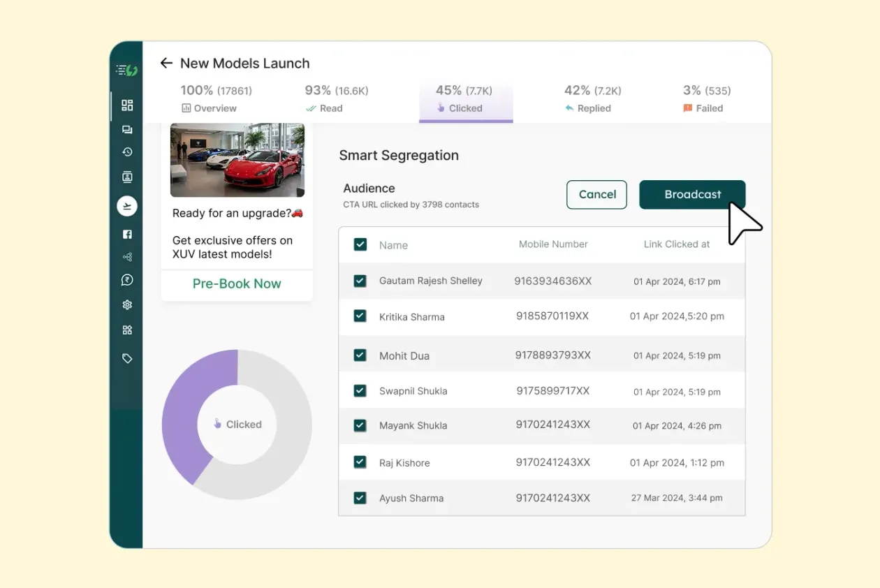Viewport: 880px width, 588px height.
Task: Open the contacts card icon in sidebar
Action: pos(127,177)
